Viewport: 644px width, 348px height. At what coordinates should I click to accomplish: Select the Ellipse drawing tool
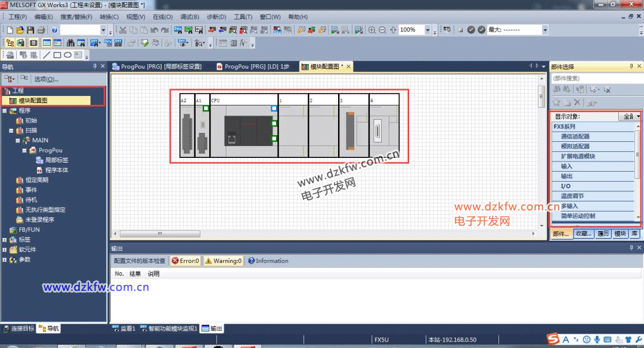coord(68,55)
